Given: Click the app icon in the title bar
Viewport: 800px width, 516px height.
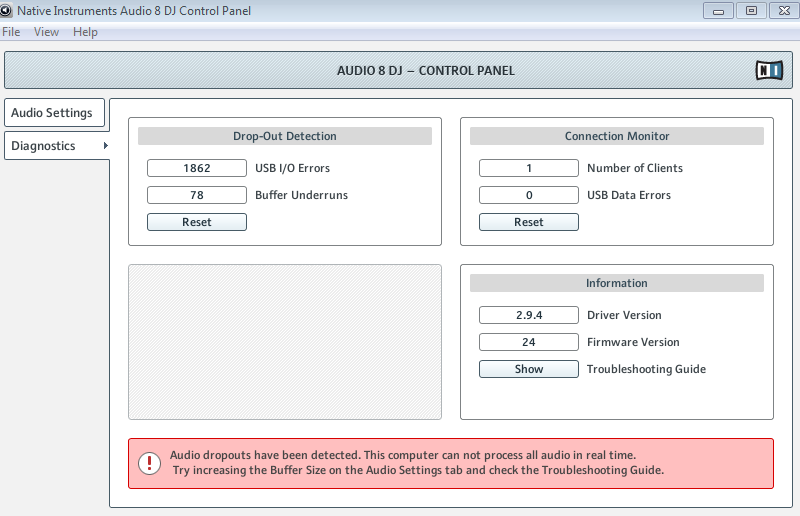Looking at the screenshot, I should 5,10.
